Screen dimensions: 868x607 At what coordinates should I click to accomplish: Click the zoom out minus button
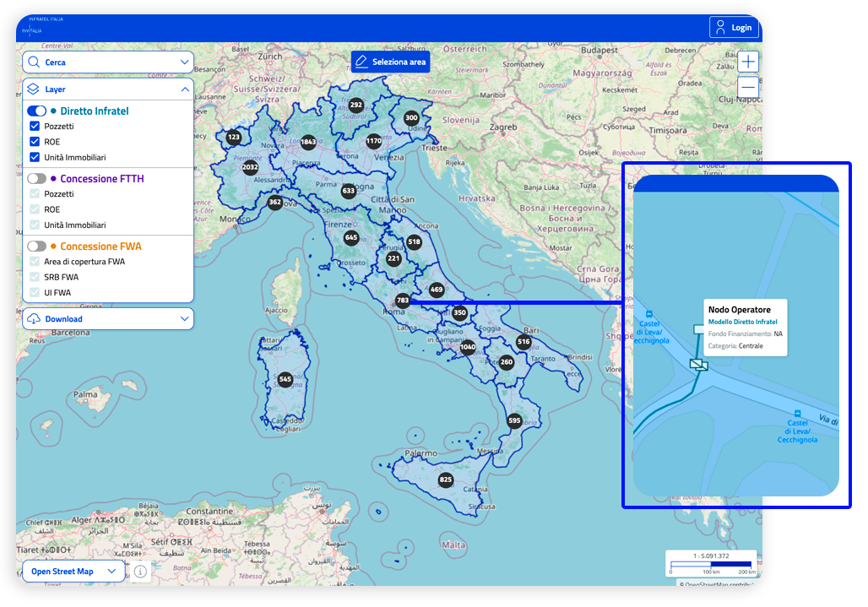(747, 88)
